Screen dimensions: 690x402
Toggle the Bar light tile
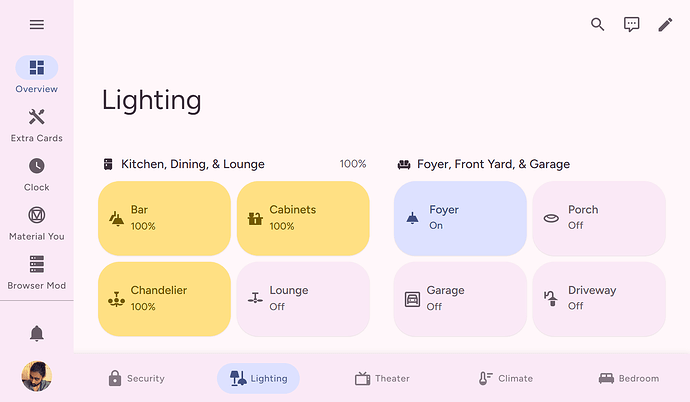164,218
